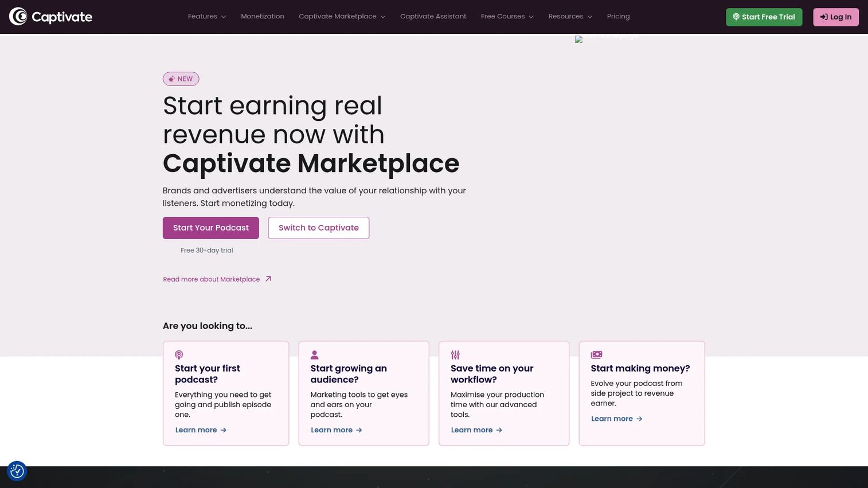Go to the Pricing page
This screenshot has width=868, height=488.
pos(618,17)
